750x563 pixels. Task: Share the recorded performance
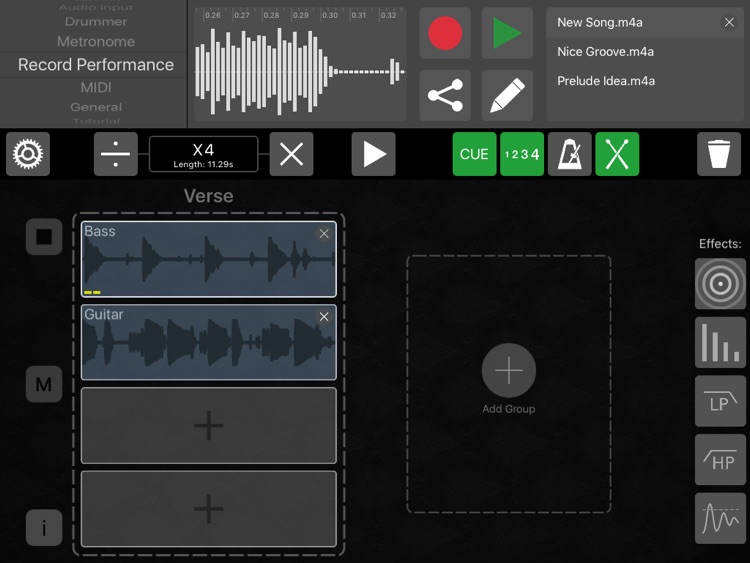[x=445, y=95]
